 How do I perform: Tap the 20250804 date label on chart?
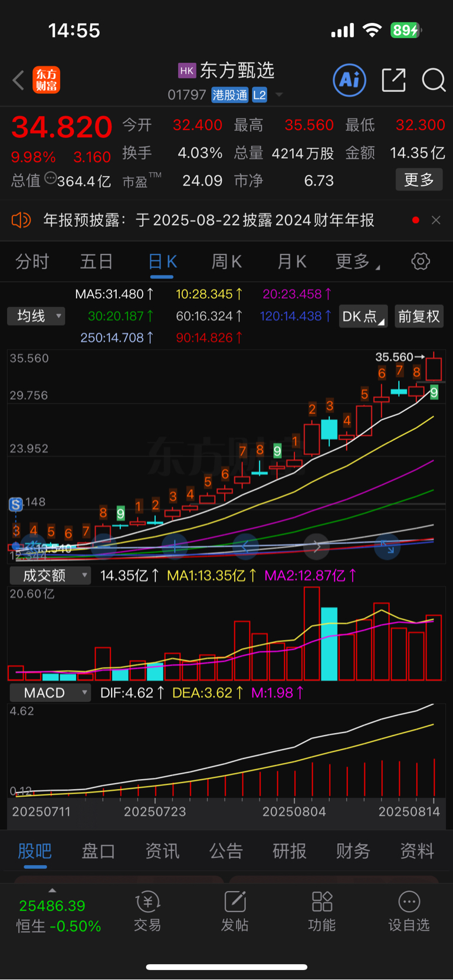click(294, 812)
